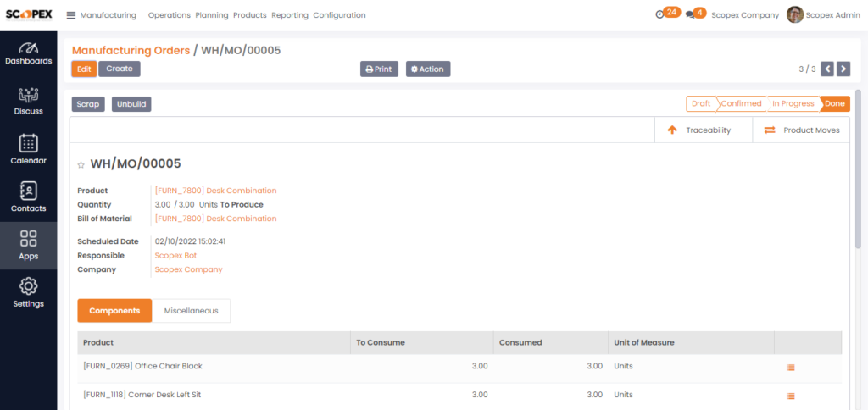868x410 pixels.
Task: Open the Calendar sidebar icon
Action: coord(28,149)
